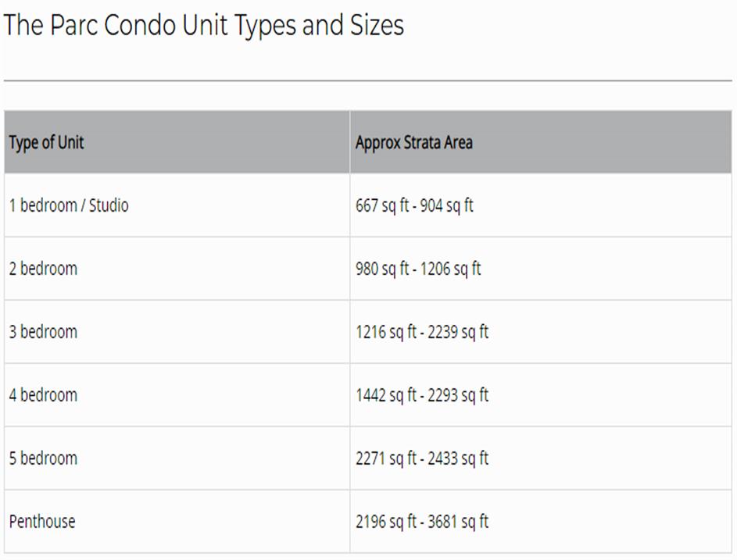The image size is (737, 560).
Task: Select the 'Type of Unit' column header
Action: [x=46, y=143]
